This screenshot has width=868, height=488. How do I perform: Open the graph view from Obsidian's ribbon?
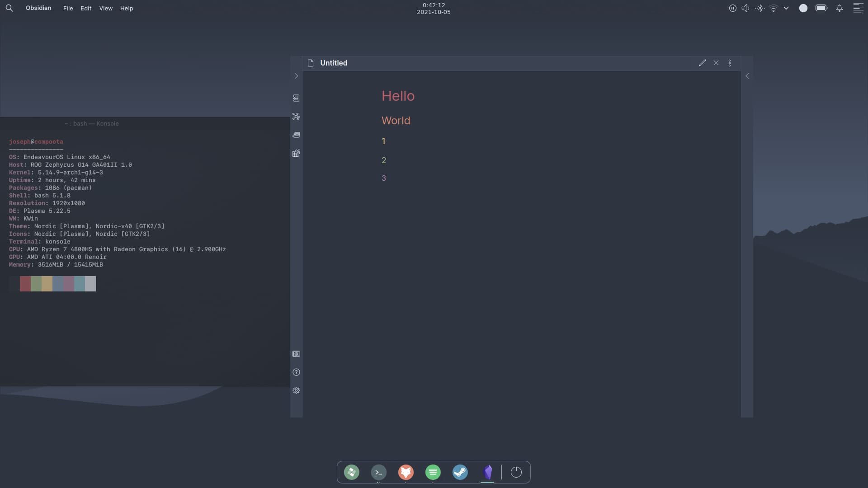296,117
